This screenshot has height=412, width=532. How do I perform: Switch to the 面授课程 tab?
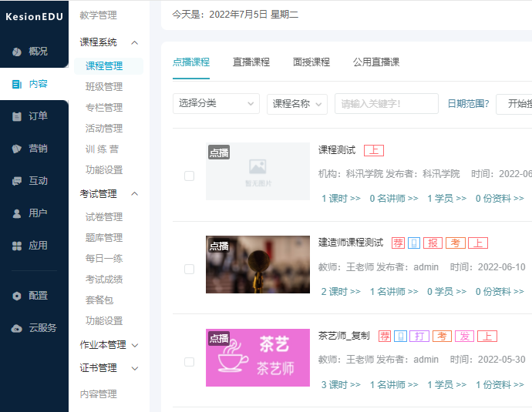pos(311,62)
